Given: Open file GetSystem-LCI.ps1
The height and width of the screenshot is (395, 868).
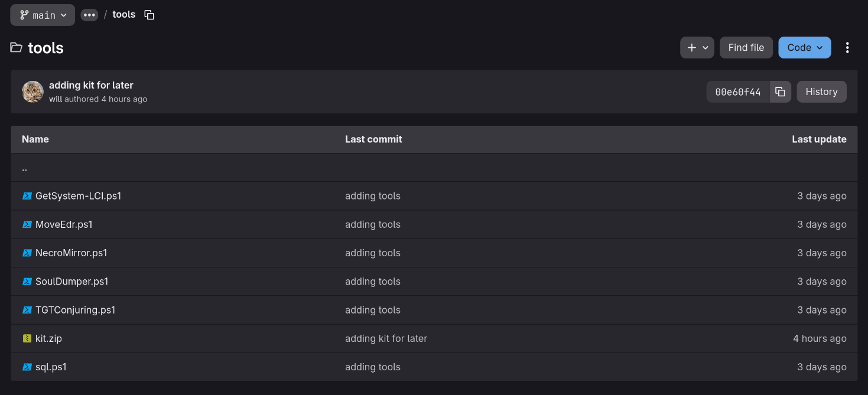Looking at the screenshot, I should tap(79, 196).
